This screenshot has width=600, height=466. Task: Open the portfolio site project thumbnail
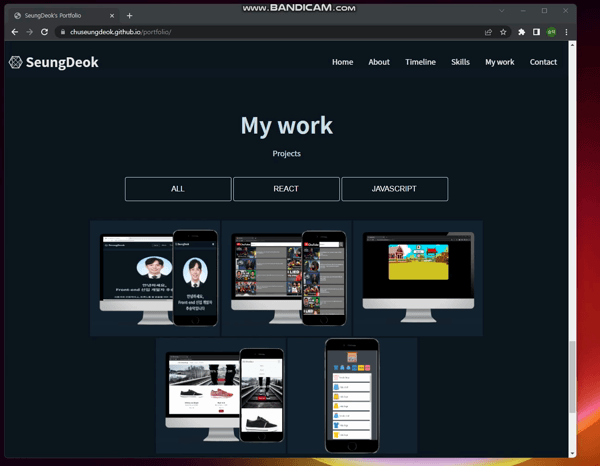[x=155, y=278]
